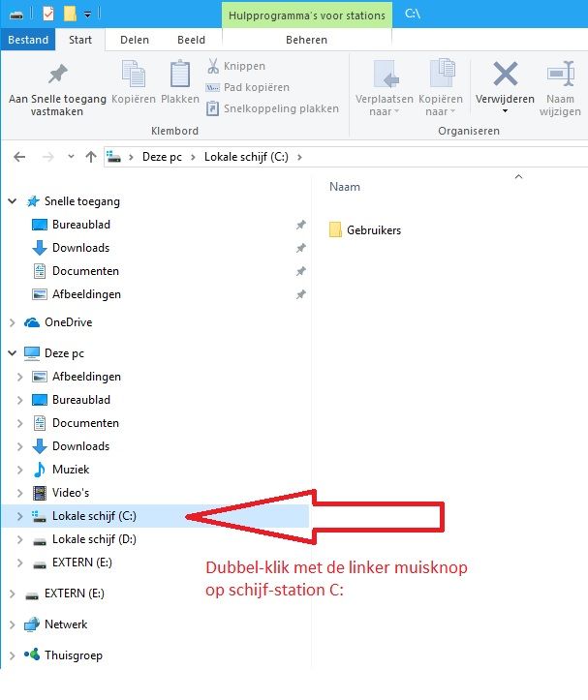
Task: Expand the OneDrive tree node
Action: (x=13, y=322)
